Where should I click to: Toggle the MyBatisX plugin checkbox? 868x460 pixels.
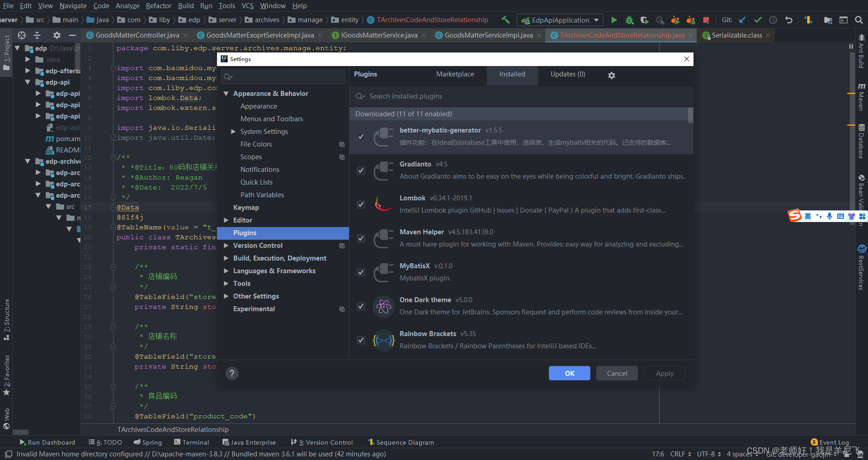361,272
